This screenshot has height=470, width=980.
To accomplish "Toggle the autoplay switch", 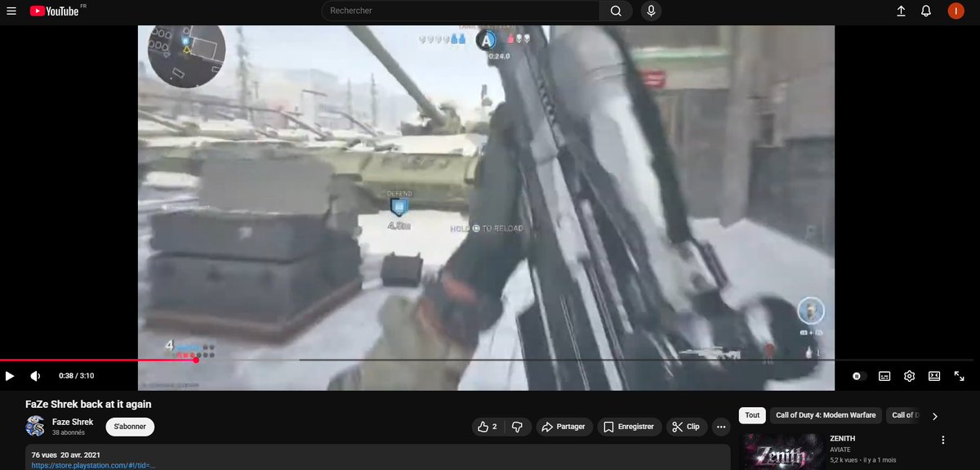I will pos(857,376).
